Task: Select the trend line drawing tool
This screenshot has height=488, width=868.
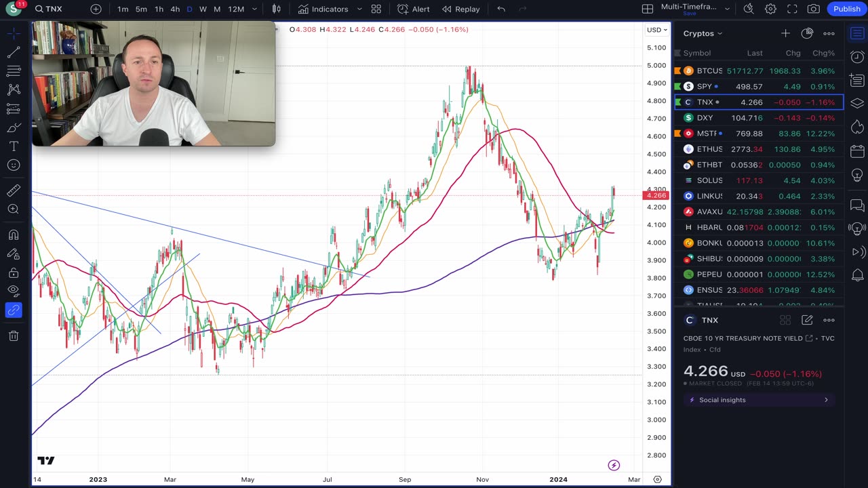Action: coord(14,52)
